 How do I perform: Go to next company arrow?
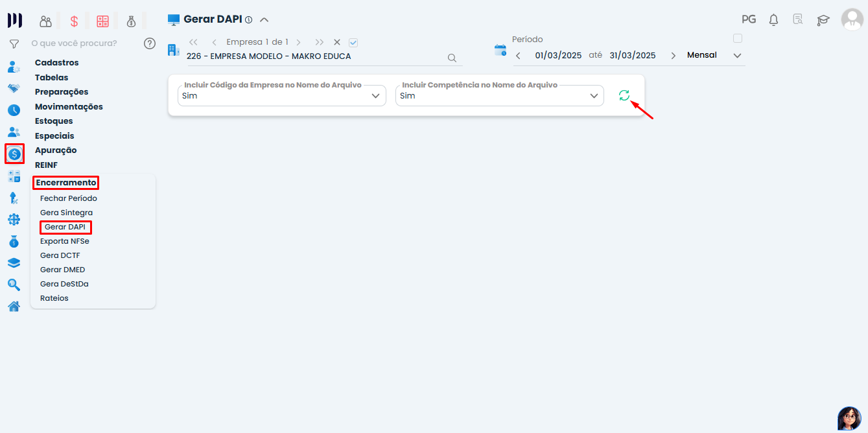tap(298, 42)
